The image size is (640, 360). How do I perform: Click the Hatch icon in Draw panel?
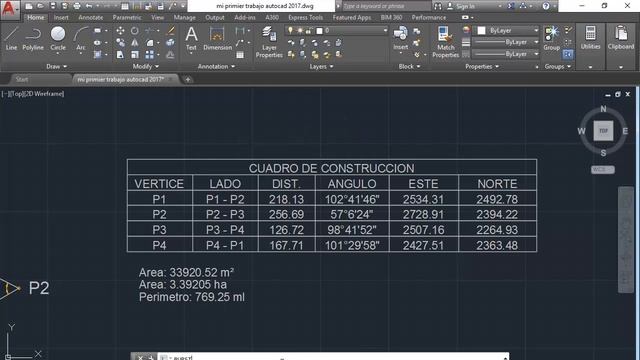click(98, 54)
